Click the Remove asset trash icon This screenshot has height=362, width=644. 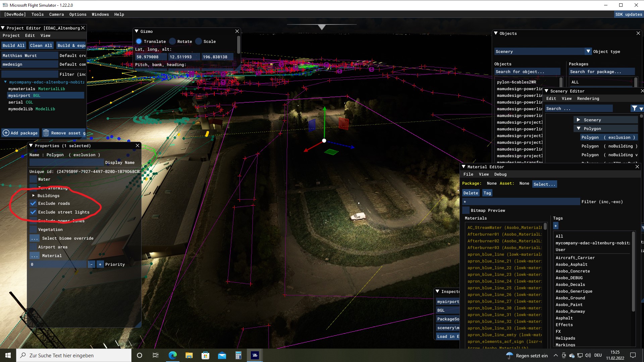(x=46, y=133)
